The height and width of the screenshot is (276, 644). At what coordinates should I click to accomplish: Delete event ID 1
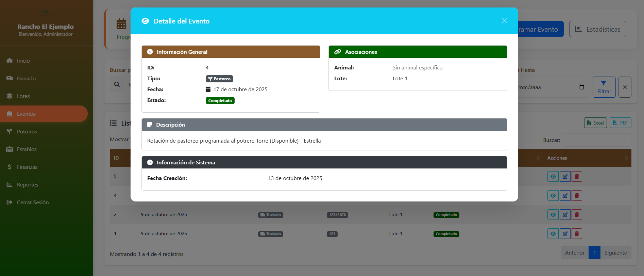coord(577,233)
